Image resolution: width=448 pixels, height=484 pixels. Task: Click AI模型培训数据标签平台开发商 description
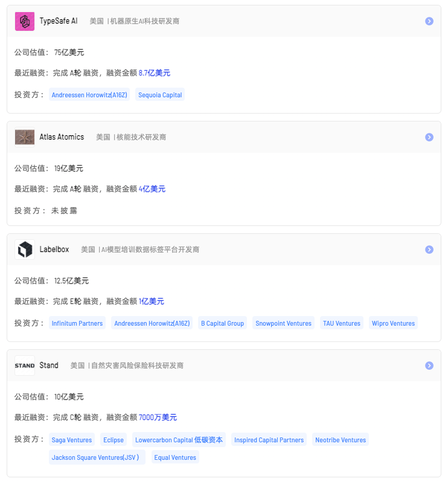pyautogui.click(x=150, y=250)
